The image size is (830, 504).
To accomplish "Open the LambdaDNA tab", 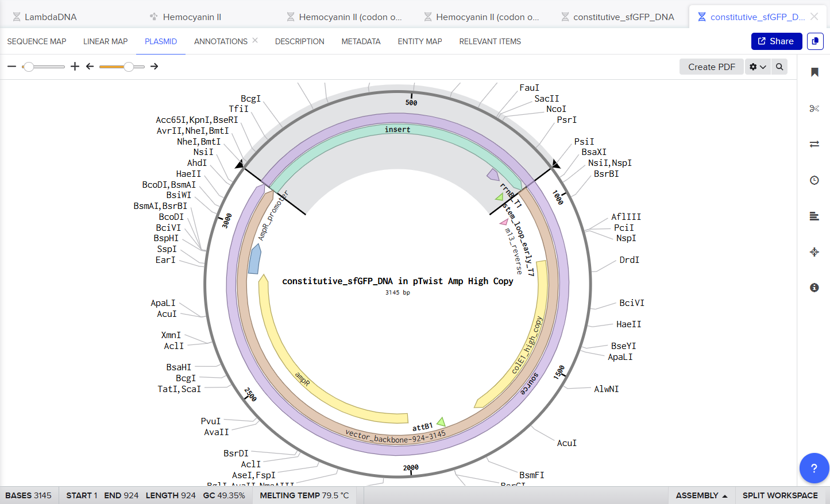I will pyautogui.click(x=52, y=17).
